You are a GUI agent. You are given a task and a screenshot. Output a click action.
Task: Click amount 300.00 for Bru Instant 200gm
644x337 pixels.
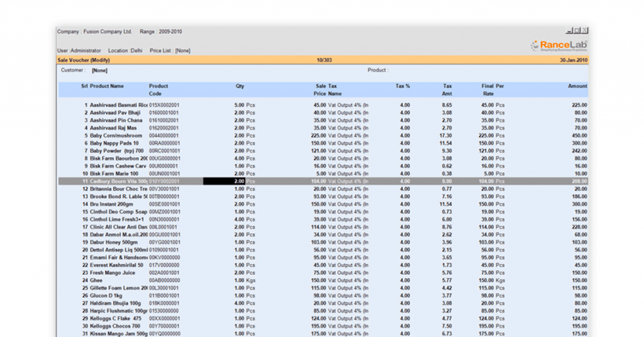point(579,204)
